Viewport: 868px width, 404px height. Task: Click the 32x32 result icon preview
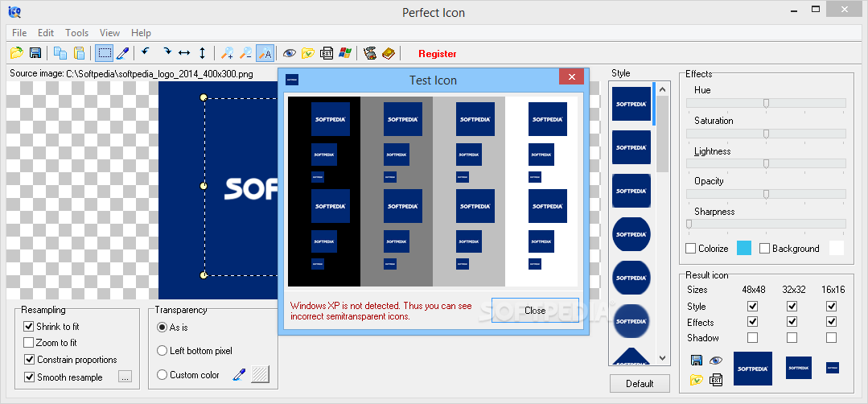pos(799,368)
